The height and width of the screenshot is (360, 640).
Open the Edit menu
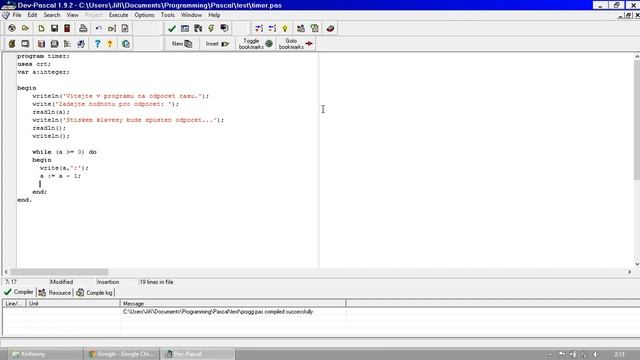tap(32, 15)
